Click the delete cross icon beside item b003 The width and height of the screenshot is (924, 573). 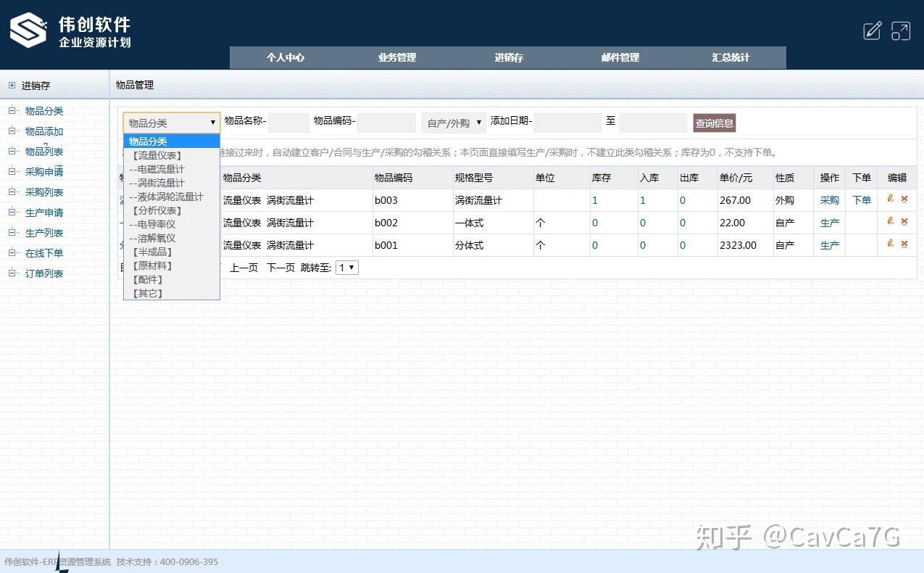click(903, 199)
